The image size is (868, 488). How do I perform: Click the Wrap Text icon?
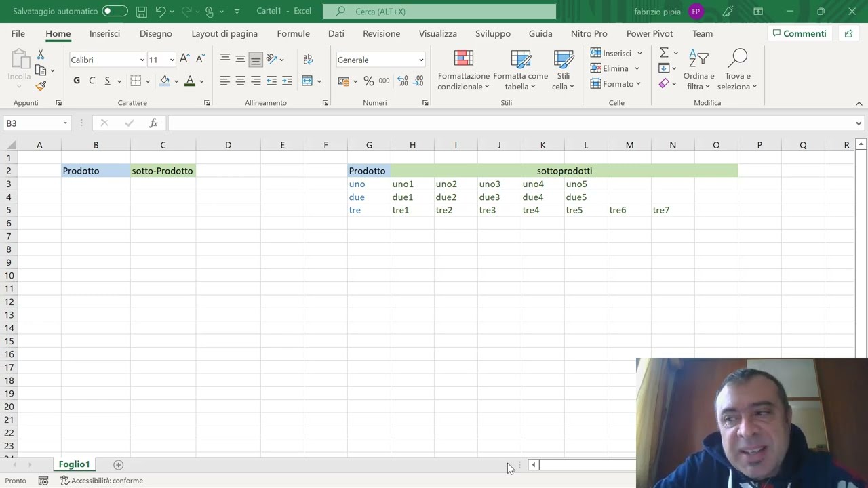tap(308, 60)
